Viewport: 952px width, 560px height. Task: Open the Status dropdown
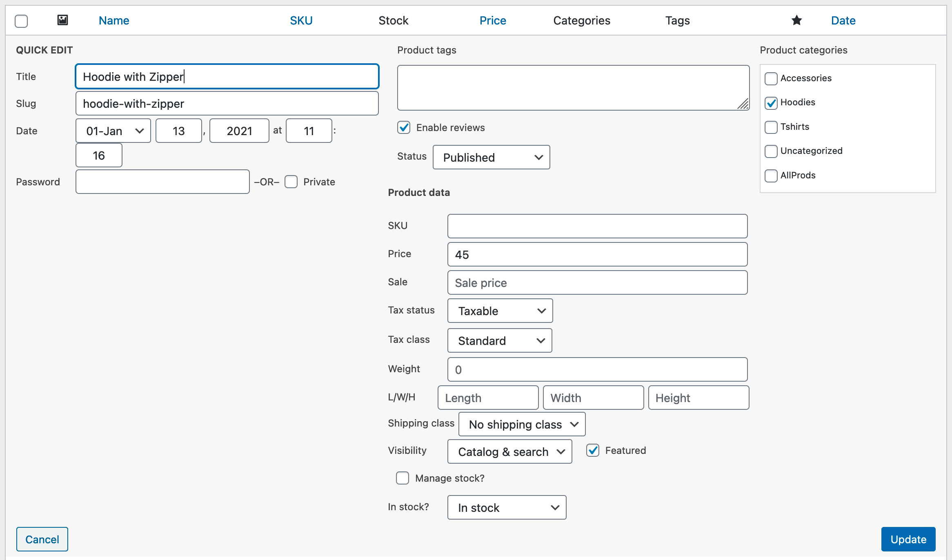tap(491, 157)
